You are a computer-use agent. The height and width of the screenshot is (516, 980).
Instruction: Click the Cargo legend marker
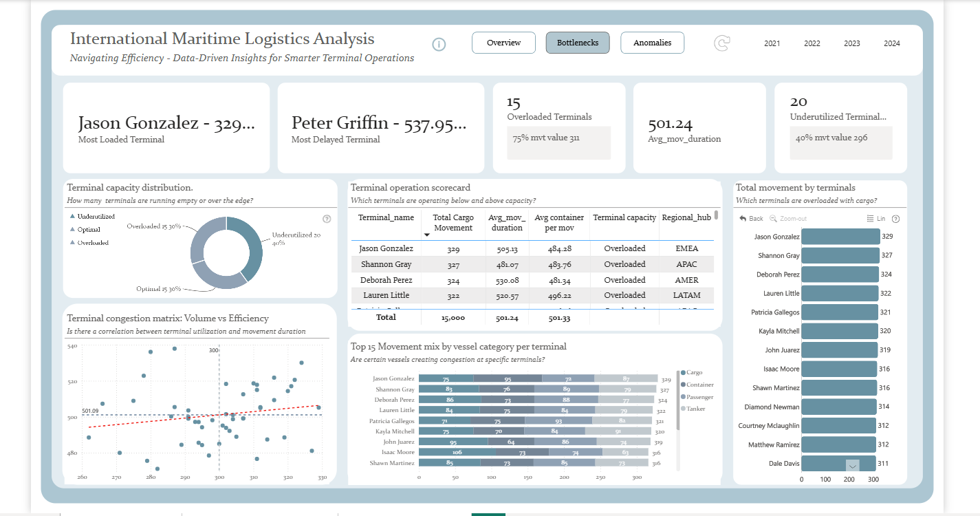682,372
